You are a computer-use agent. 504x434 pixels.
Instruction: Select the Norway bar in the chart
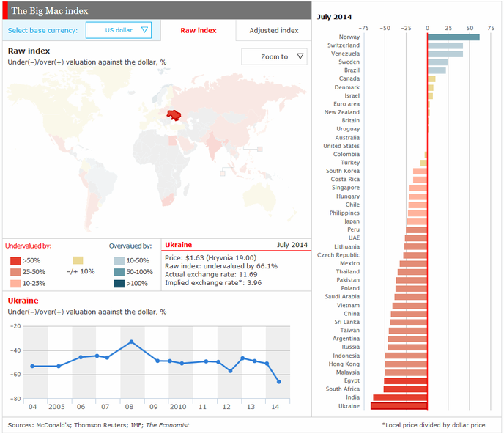click(453, 37)
